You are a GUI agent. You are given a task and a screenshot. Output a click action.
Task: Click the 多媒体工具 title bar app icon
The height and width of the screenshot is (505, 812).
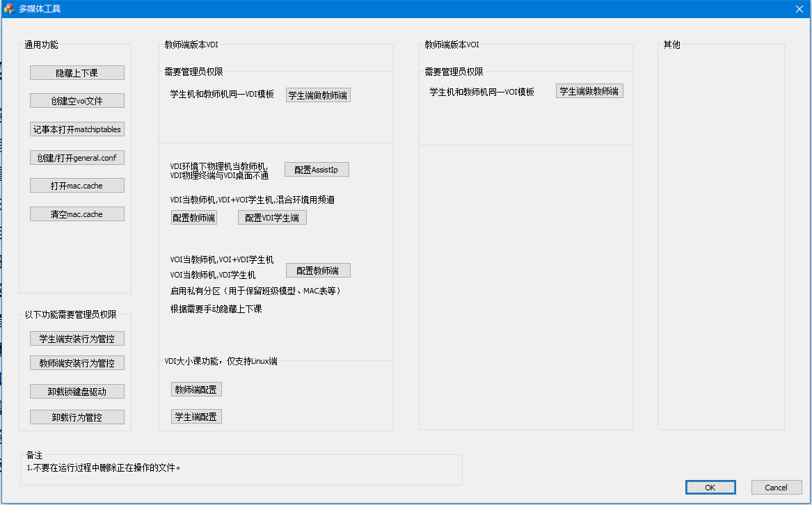coord(9,9)
